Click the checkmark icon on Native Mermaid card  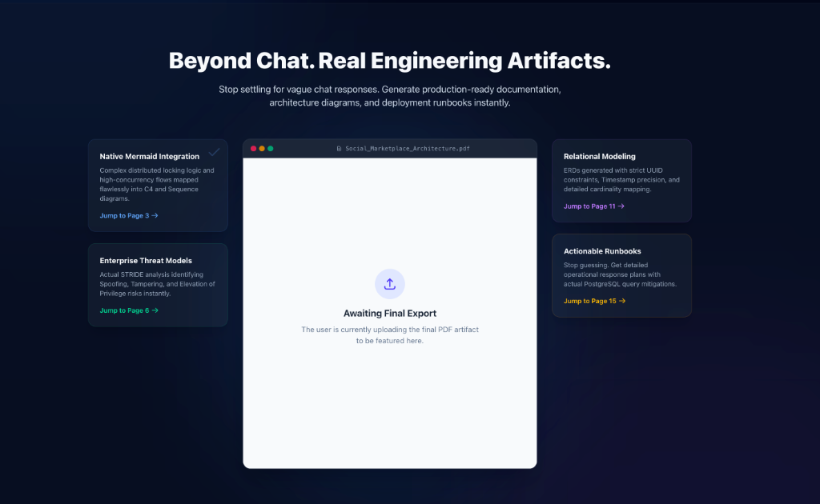(214, 152)
